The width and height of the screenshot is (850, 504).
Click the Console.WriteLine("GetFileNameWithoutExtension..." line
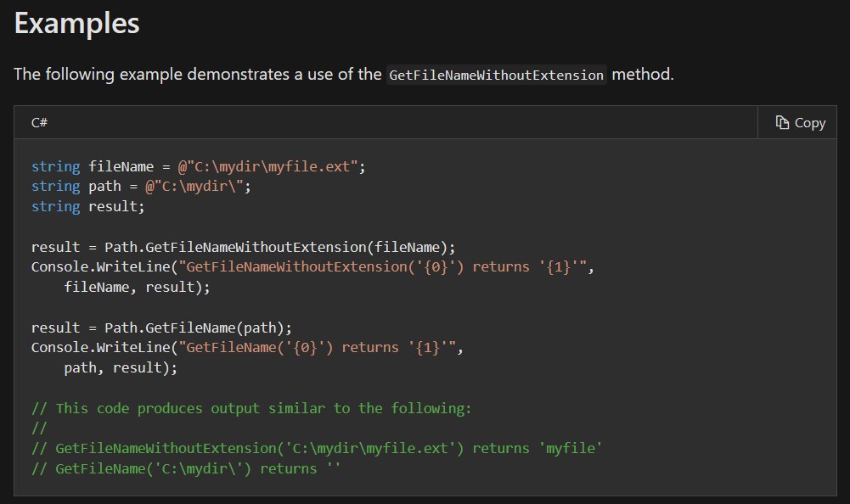(312, 266)
